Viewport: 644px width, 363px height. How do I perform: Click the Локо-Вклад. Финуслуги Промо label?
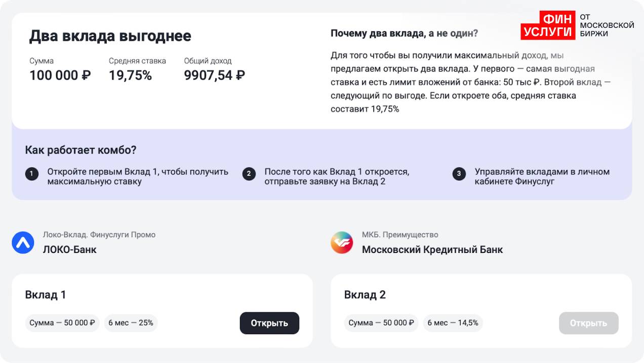click(x=99, y=235)
